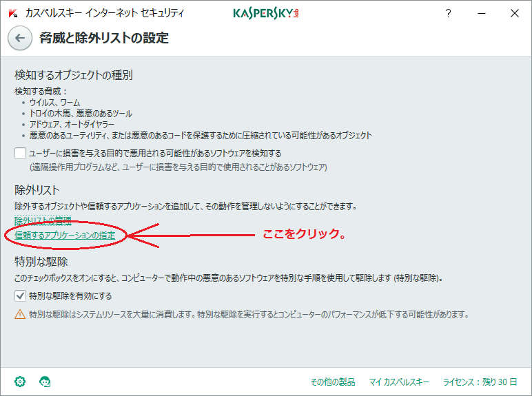The height and width of the screenshot is (396, 532).
Task: Open その他の製品 in the footer
Action: 333,382
